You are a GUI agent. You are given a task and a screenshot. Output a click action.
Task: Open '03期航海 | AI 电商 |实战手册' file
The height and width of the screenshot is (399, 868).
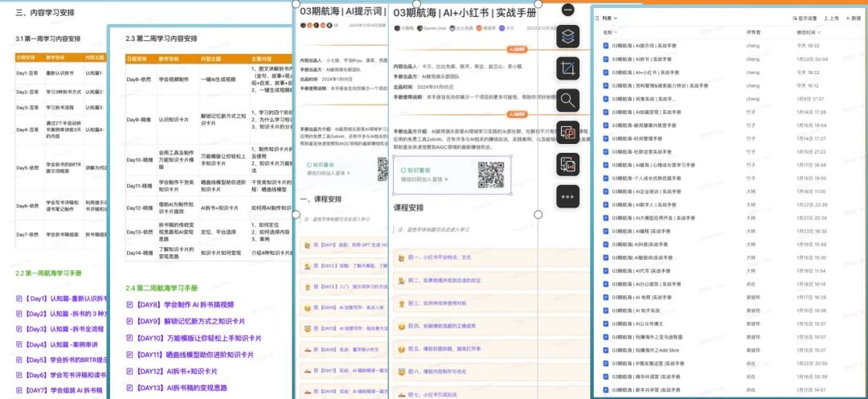point(641,298)
